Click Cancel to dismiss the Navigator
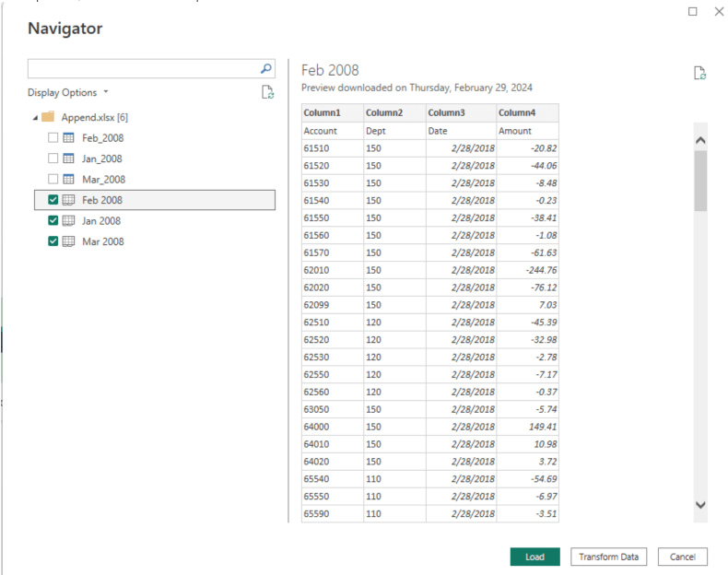The width and height of the screenshot is (728, 575). click(x=682, y=557)
